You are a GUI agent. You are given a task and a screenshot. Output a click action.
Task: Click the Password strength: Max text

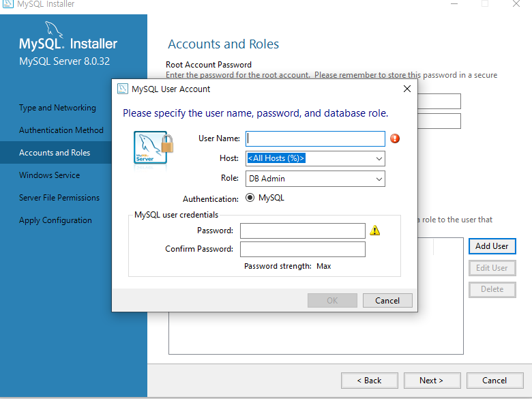pyautogui.click(x=287, y=266)
